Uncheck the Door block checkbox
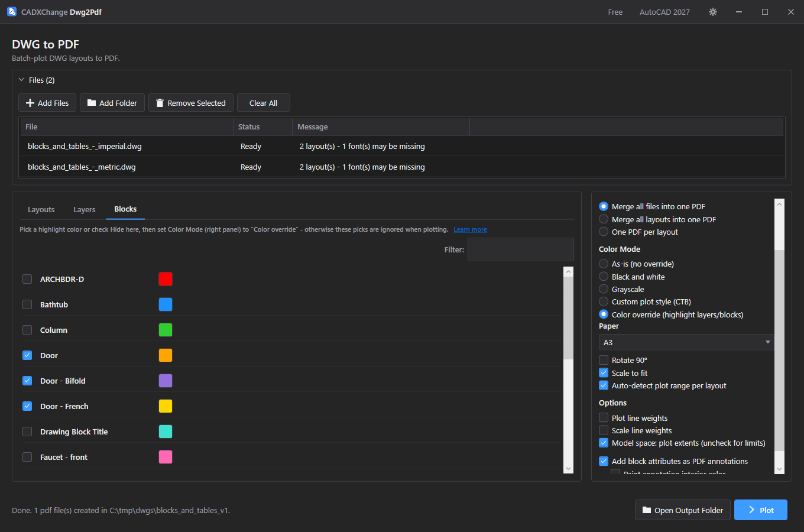The image size is (804, 532). click(x=27, y=355)
